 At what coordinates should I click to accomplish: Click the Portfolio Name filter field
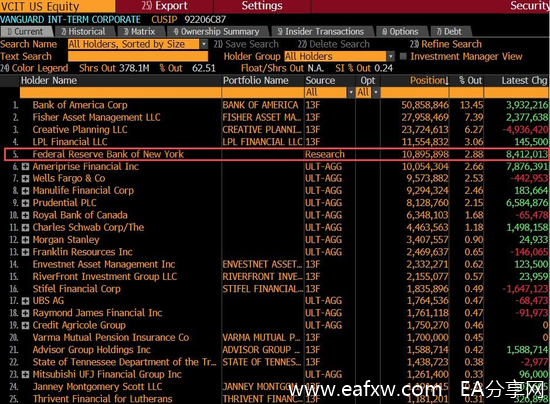click(263, 93)
